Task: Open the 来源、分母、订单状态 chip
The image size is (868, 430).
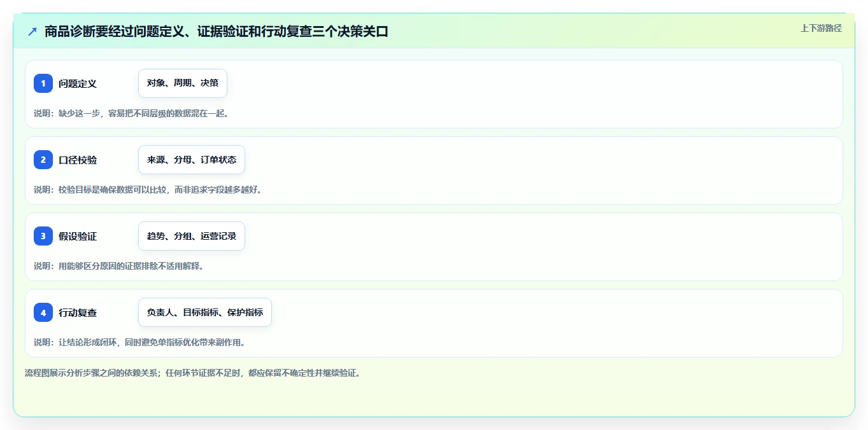Action: click(x=192, y=160)
